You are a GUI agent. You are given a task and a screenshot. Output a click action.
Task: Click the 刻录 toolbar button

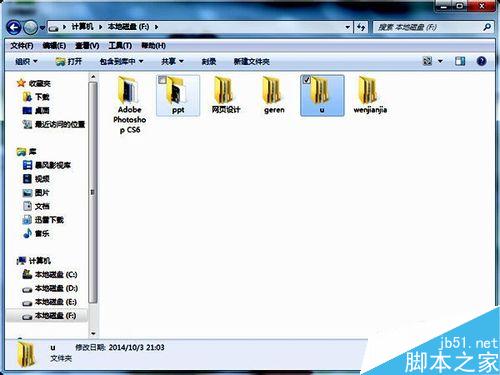(209, 61)
